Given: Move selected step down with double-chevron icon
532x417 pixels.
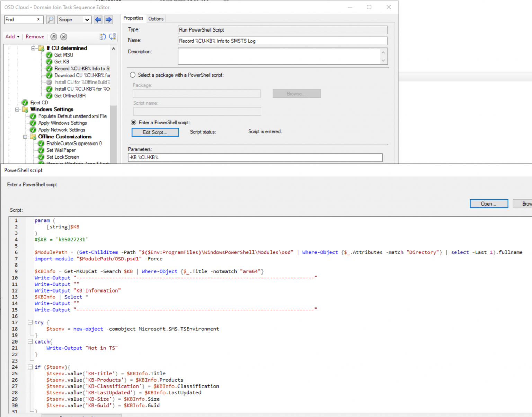Looking at the screenshot, I should click(x=64, y=36).
